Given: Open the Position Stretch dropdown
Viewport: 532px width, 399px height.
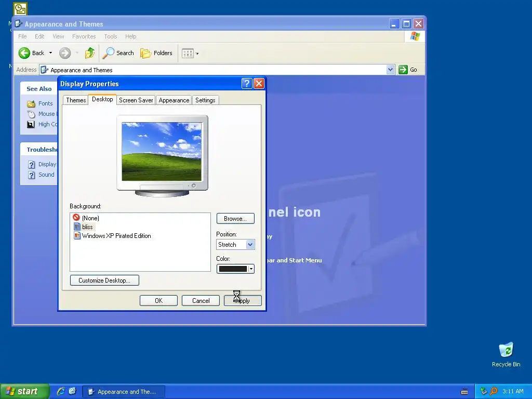Looking at the screenshot, I should (235, 245).
